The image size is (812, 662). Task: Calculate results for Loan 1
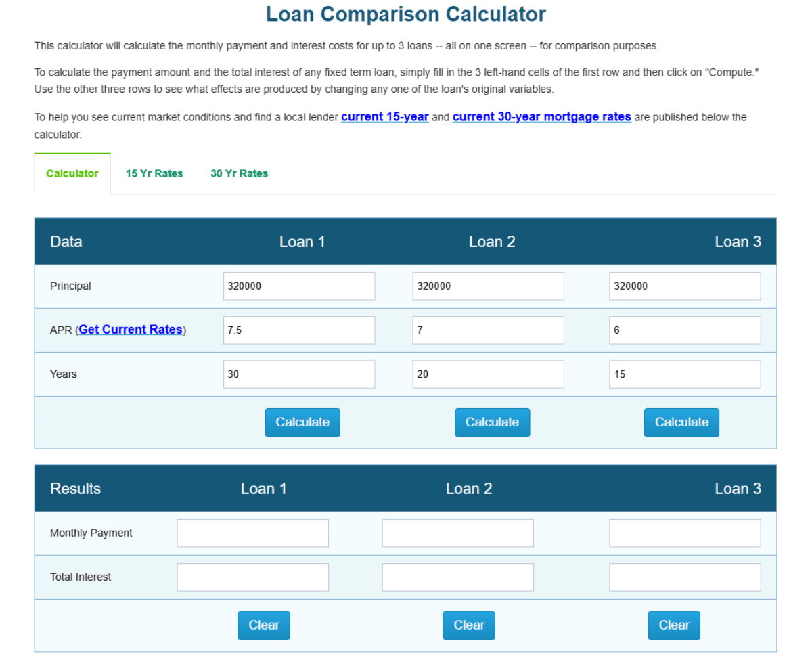[302, 422]
